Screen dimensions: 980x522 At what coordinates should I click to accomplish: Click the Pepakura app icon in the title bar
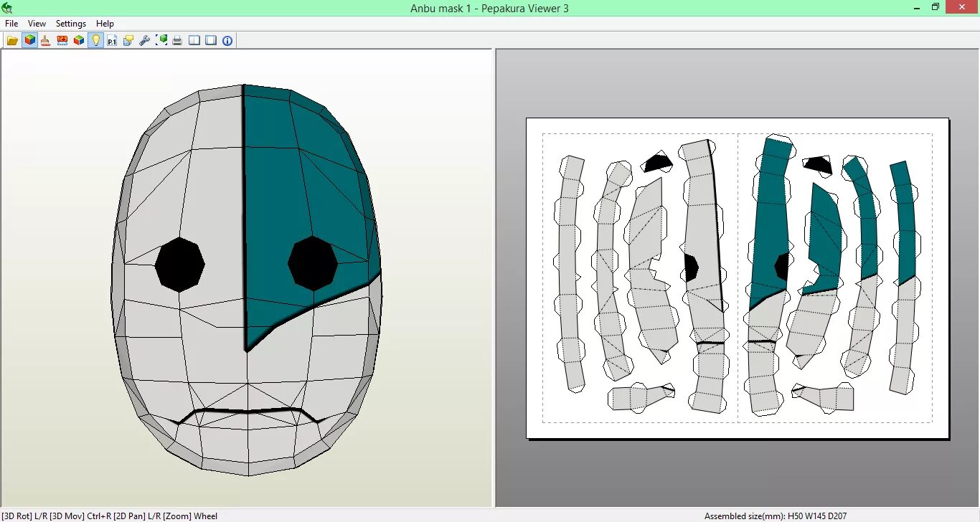coord(7,8)
